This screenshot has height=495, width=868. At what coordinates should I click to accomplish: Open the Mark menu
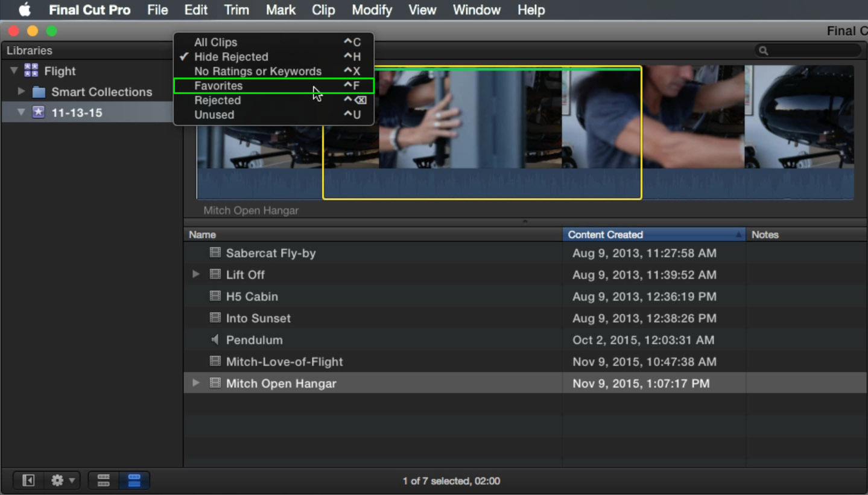280,10
